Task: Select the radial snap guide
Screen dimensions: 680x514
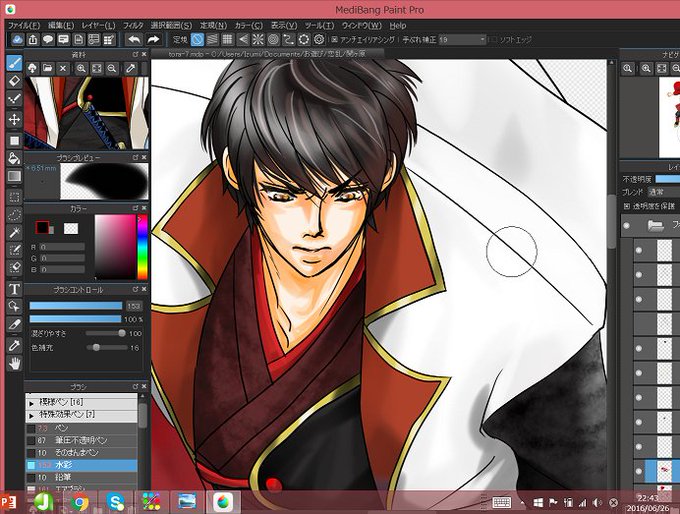Action: [x=258, y=40]
